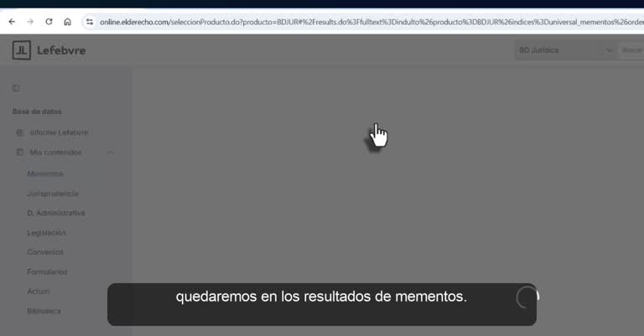Image resolution: width=644 pixels, height=336 pixels.
Task: Click the Mis contenidos icon
Action: coord(20,152)
